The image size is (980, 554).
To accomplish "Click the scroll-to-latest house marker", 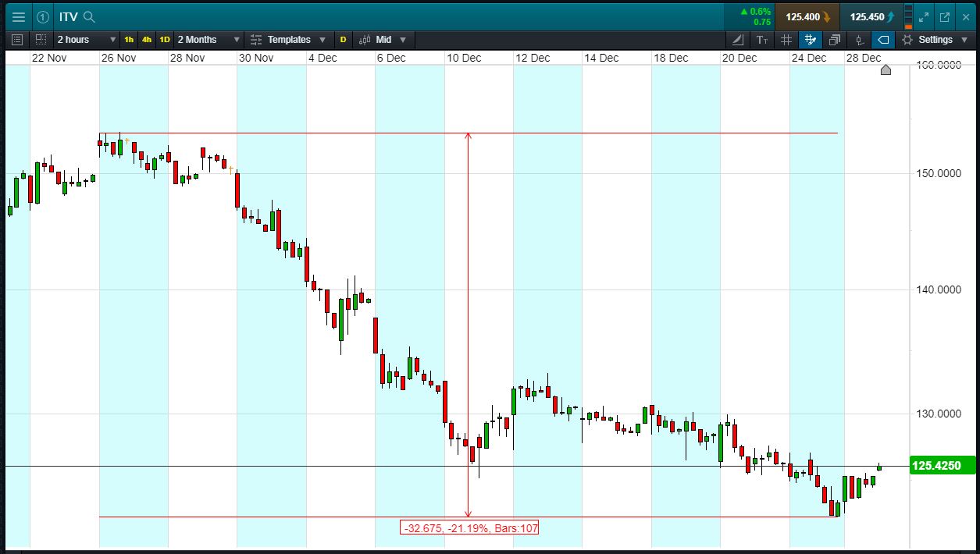I will 886,69.
